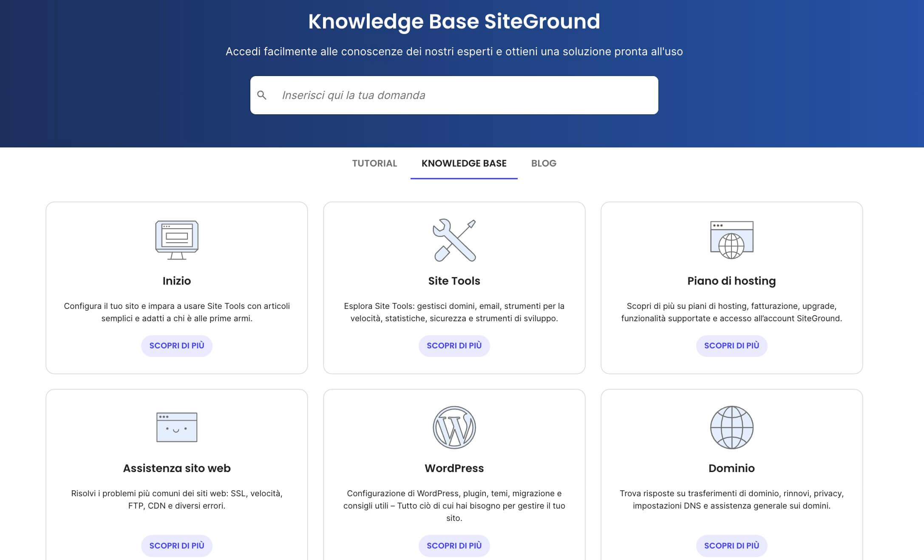Screen dimensions: 924x560
Task: Select the WordPress category card
Action: 454,468
